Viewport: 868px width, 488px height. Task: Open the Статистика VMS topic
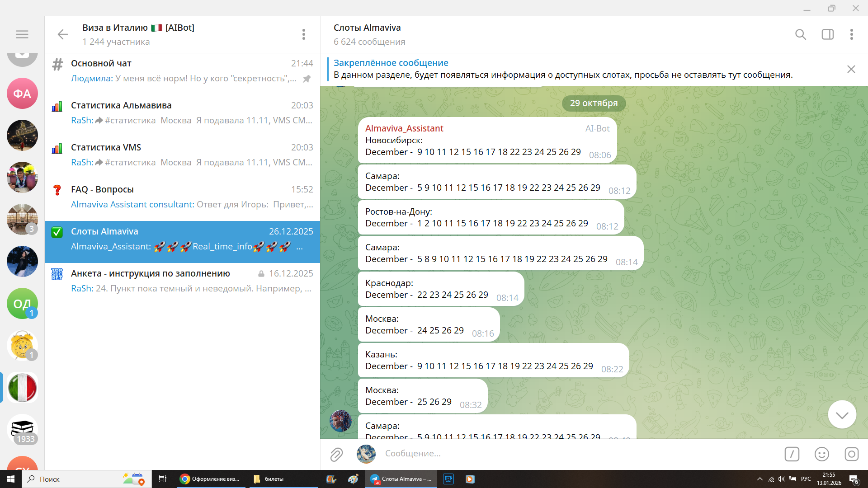click(x=182, y=155)
